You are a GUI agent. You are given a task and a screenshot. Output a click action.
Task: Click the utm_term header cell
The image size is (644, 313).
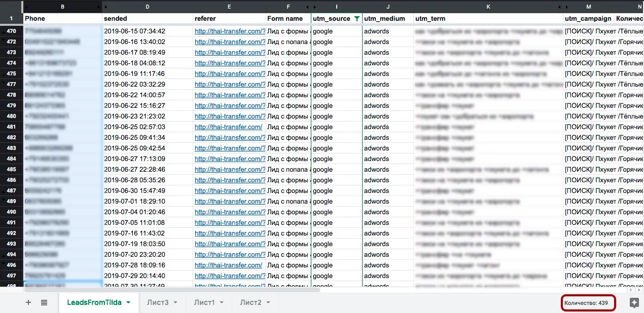click(488, 19)
